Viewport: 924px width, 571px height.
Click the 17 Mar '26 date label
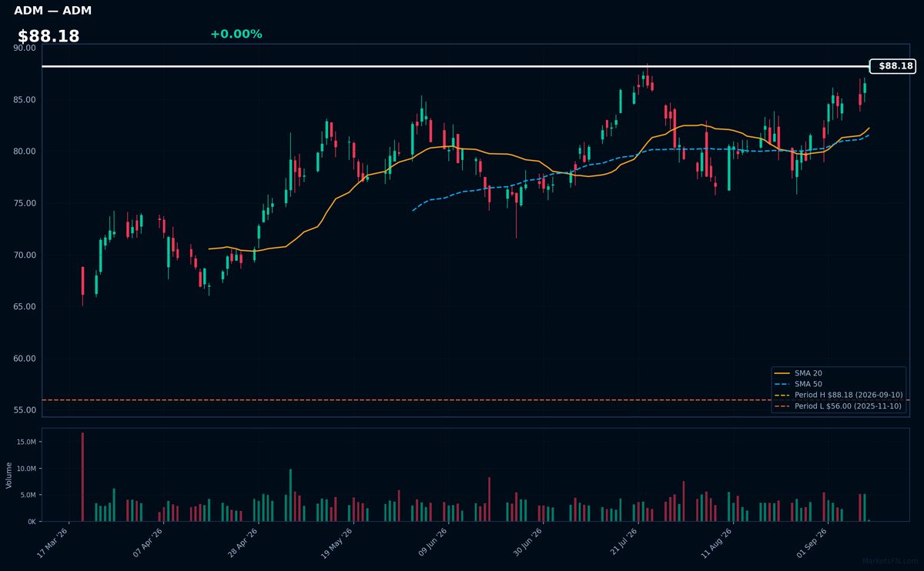point(53,543)
